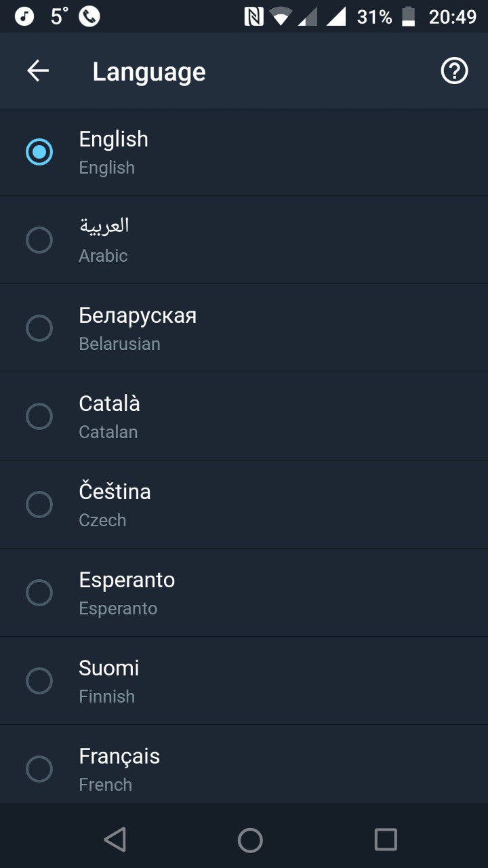Tap the Беларуская label text
The height and width of the screenshot is (868, 488).
(x=138, y=316)
